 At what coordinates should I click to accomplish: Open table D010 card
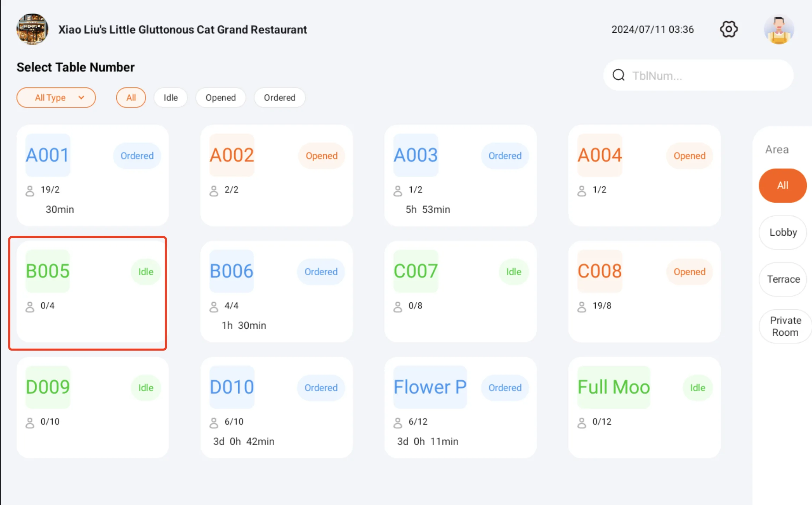277,408
